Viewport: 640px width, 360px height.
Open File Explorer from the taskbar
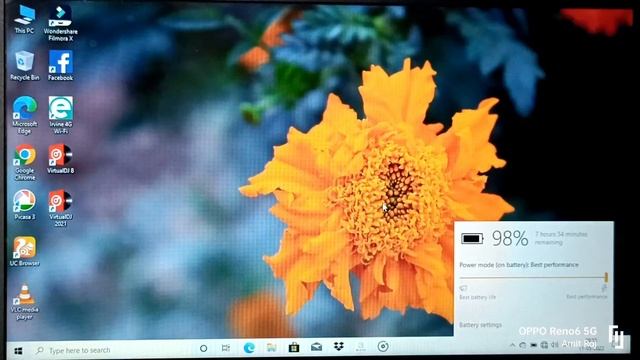point(271,347)
